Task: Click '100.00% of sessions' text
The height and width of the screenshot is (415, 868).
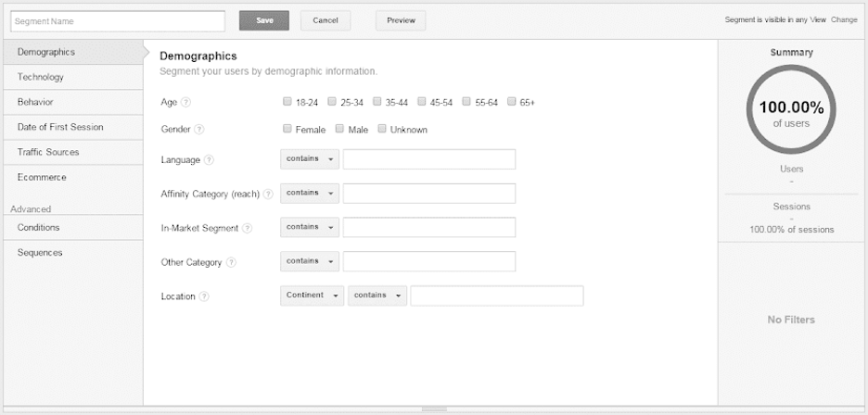Action: coord(792,229)
